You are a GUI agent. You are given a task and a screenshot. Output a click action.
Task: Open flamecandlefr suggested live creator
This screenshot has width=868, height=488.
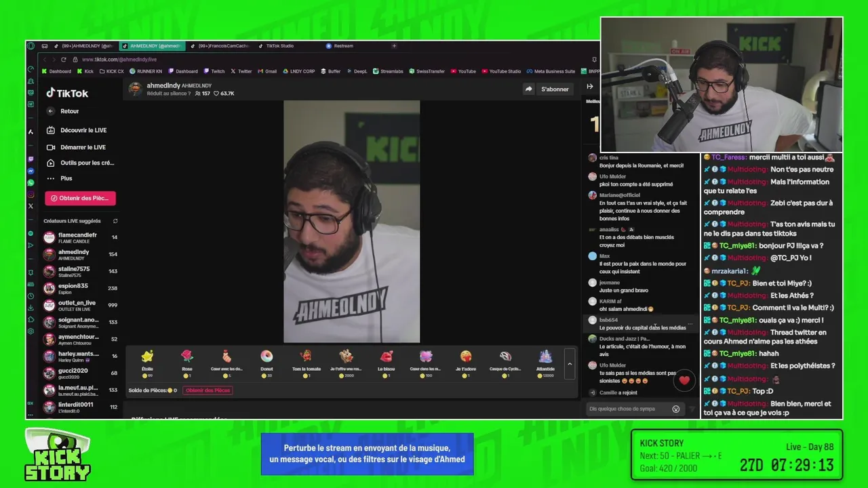tap(80, 237)
